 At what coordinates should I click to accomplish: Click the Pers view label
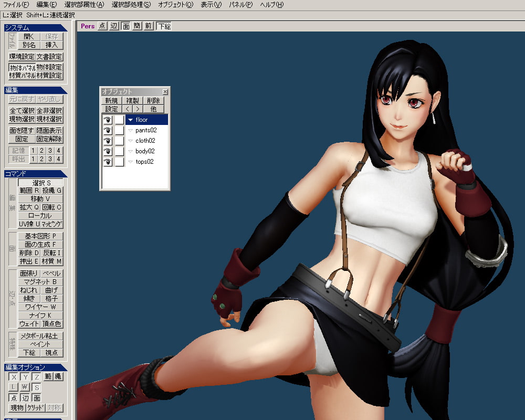(x=88, y=26)
